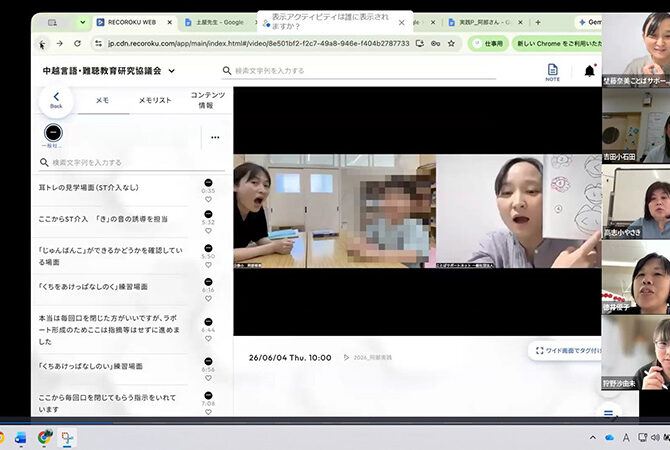Open Chrome's tab search dropdown arrow
The image size is (670, 450).
point(82,22)
